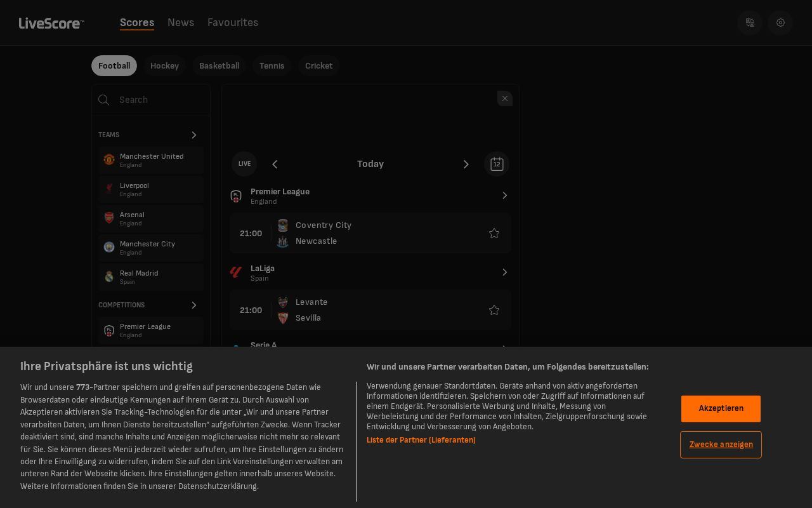The image size is (812, 508).
Task: Switch to the News tab
Action: 181,23
